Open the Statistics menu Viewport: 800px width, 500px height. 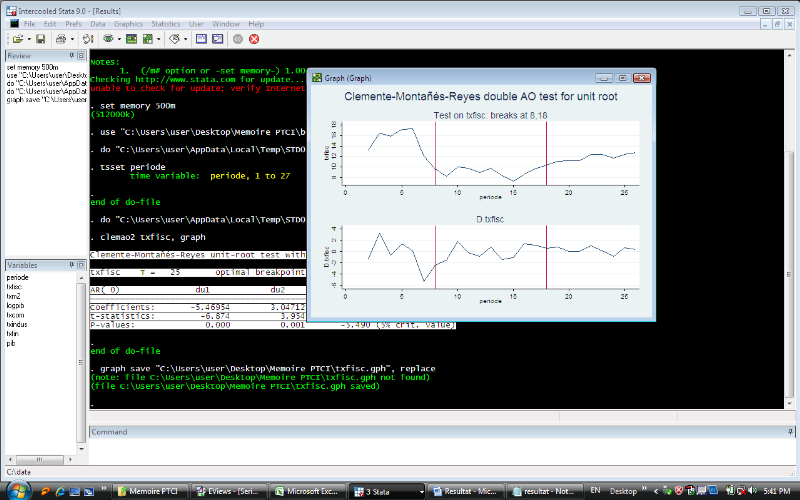pyautogui.click(x=166, y=23)
